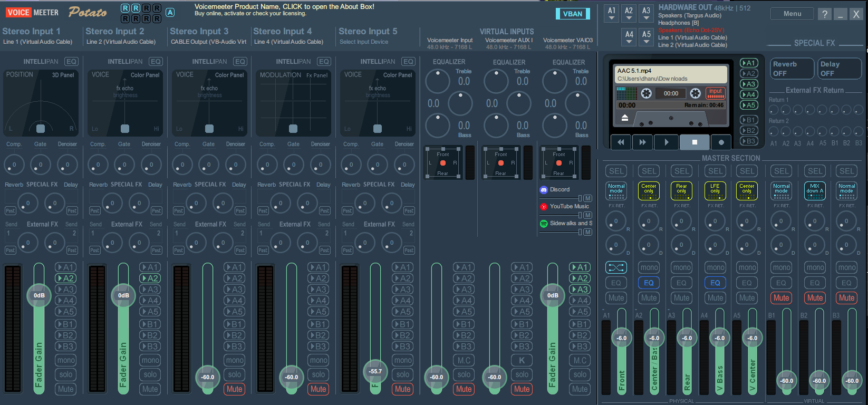This screenshot has width=868, height=405.
Task: Toggle the cassette A1 output button
Action: click(748, 63)
